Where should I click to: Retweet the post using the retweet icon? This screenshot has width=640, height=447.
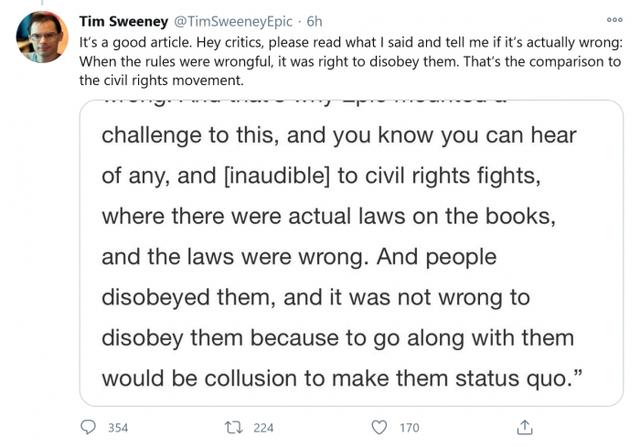[233, 427]
